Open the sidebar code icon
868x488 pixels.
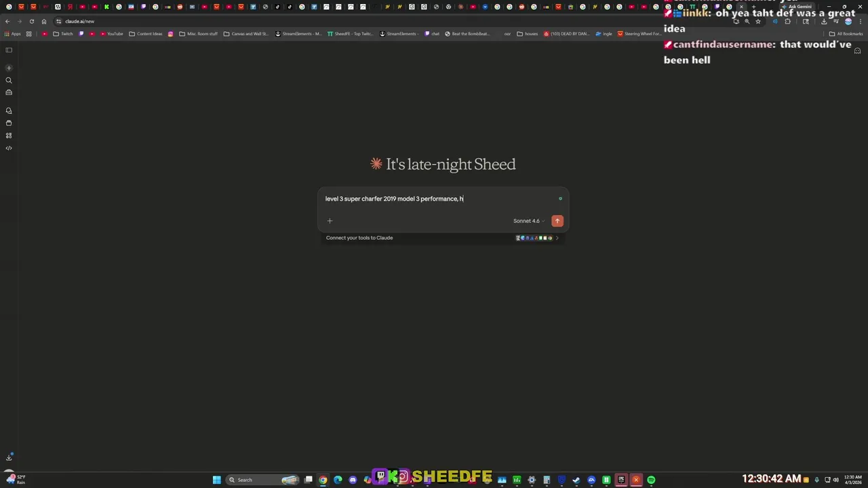click(9, 148)
